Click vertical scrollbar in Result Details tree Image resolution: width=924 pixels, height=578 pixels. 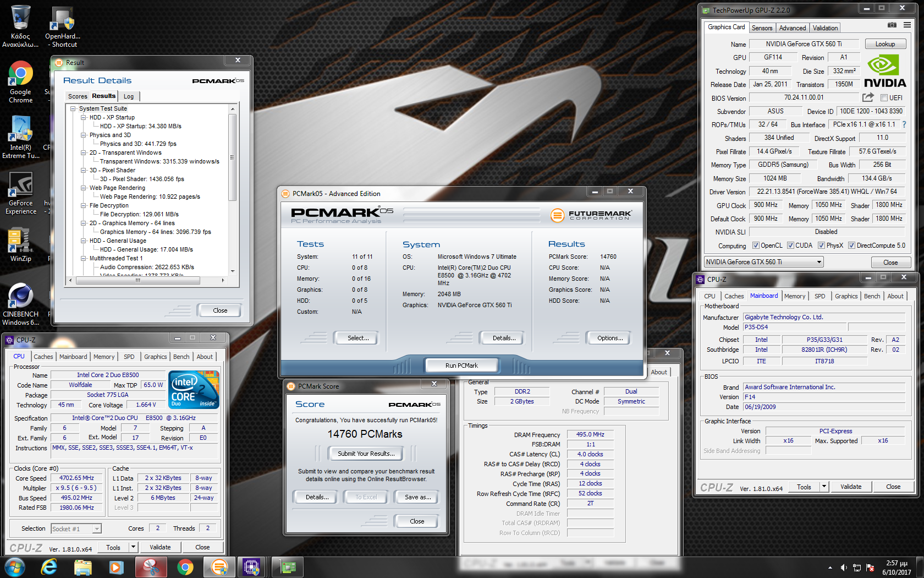coord(232,190)
